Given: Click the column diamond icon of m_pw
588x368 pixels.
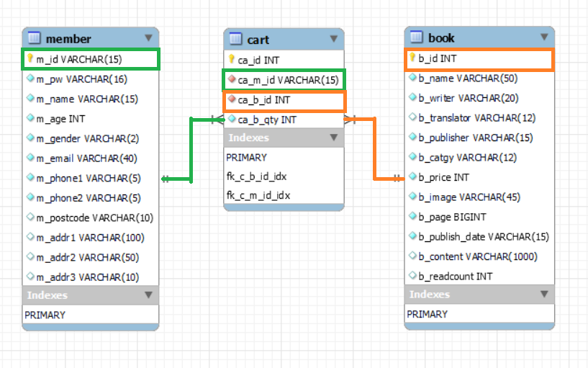Looking at the screenshot, I should [31, 78].
